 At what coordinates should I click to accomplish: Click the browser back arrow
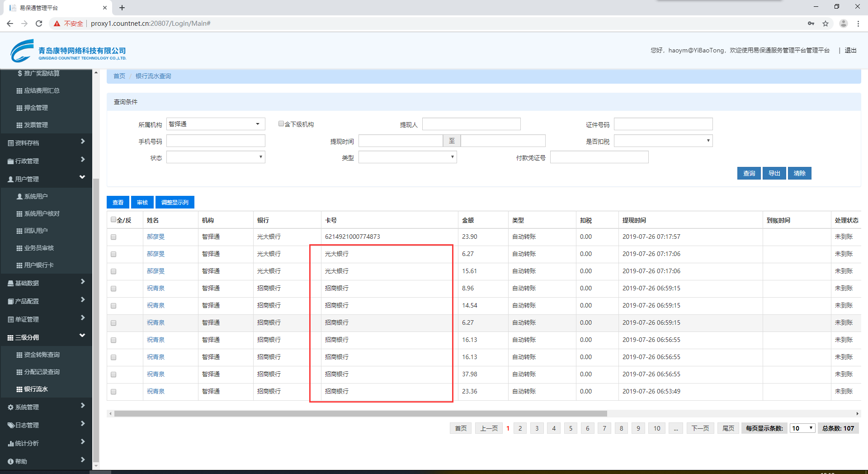[10, 24]
